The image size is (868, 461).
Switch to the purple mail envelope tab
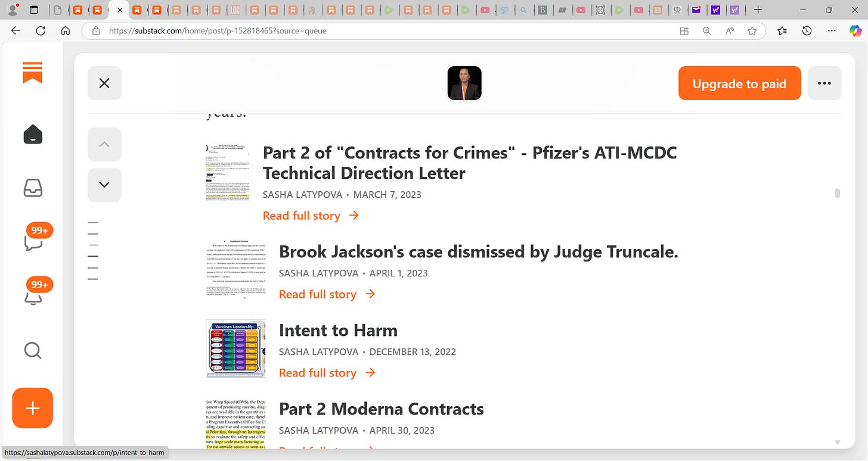(696, 10)
